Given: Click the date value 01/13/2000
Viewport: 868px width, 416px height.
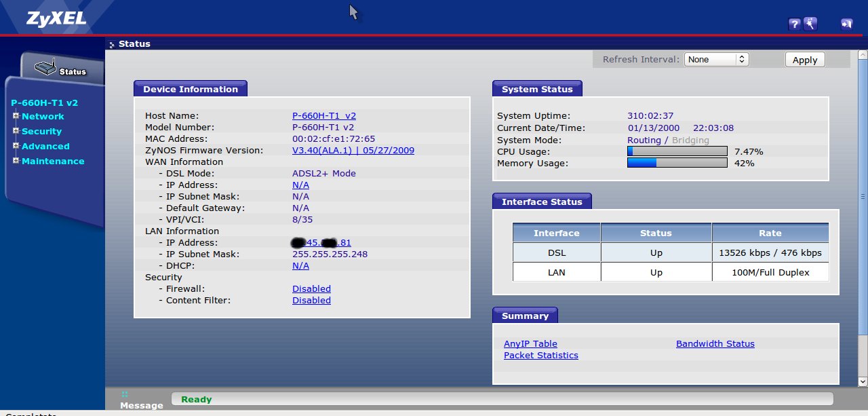Looking at the screenshot, I should (654, 128).
